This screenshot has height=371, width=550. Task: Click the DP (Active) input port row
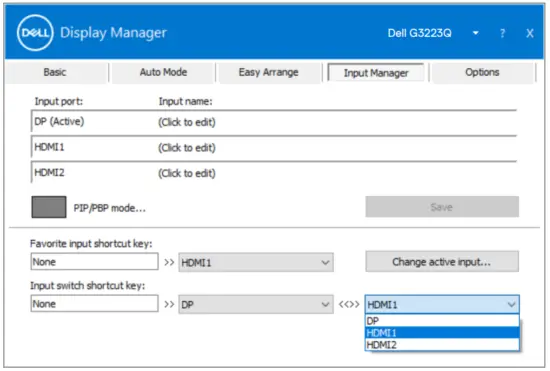click(x=274, y=122)
